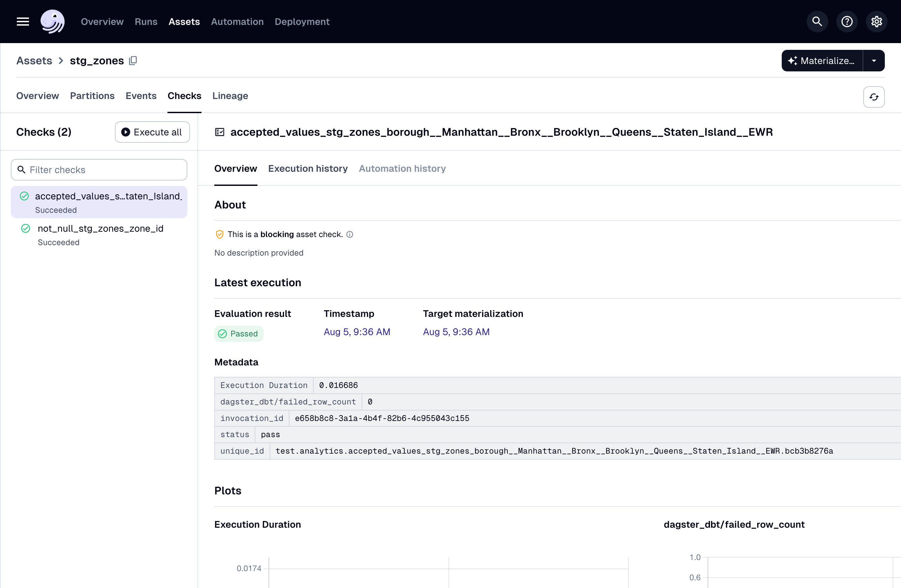
Task: Open the hamburger navigation menu
Action: 23,22
